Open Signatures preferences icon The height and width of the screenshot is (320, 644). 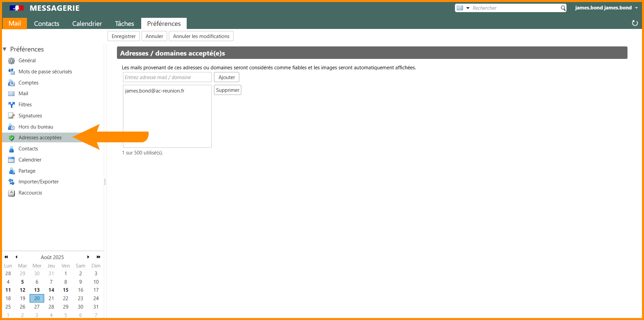click(11, 116)
